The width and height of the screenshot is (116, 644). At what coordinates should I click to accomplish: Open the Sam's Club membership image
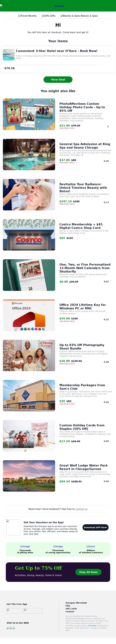coord(29,395)
